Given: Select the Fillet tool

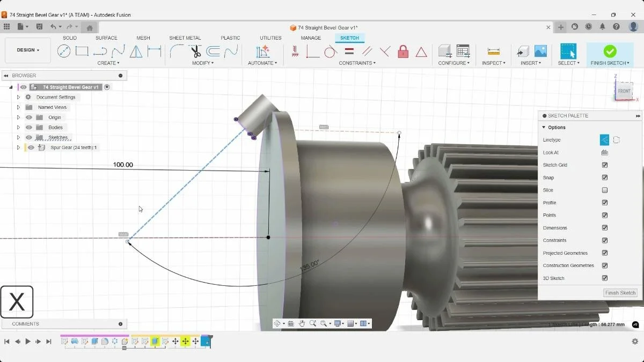Looking at the screenshot, I should click(x=177, y=51).
